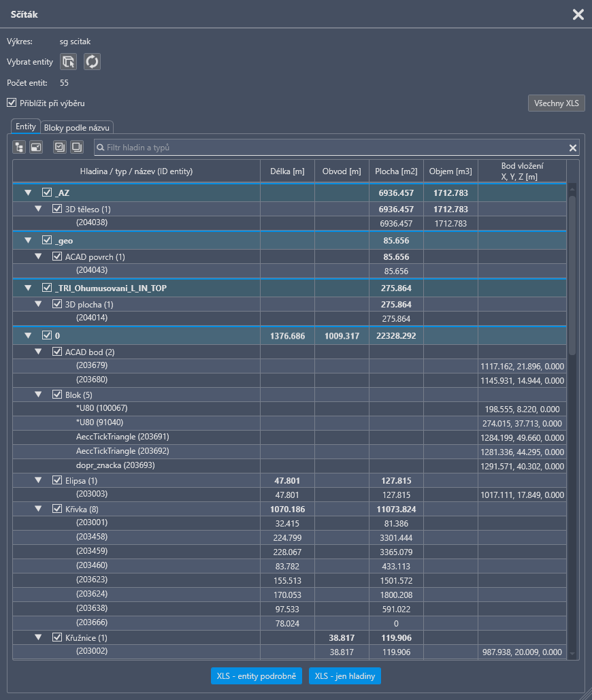Clear the filter with the X icon
The width and height of the screenshot is (592, 700).
(573, 148)
